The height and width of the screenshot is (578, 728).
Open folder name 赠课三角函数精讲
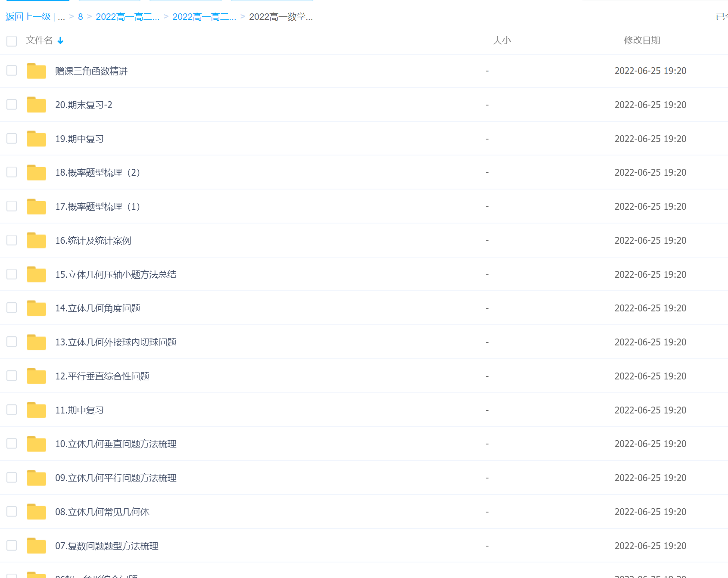pyautogui.click(x=91, y=71)
